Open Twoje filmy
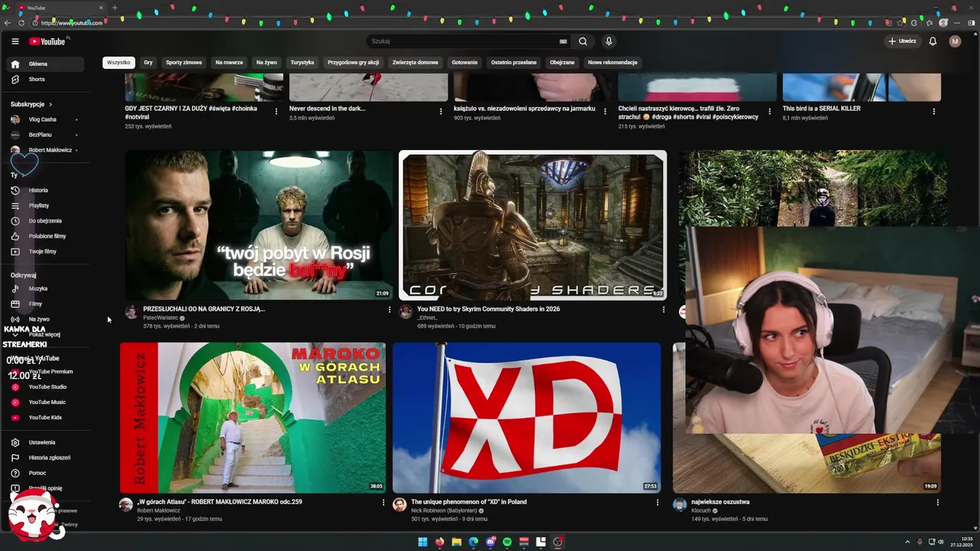 [x=46, y=252]
